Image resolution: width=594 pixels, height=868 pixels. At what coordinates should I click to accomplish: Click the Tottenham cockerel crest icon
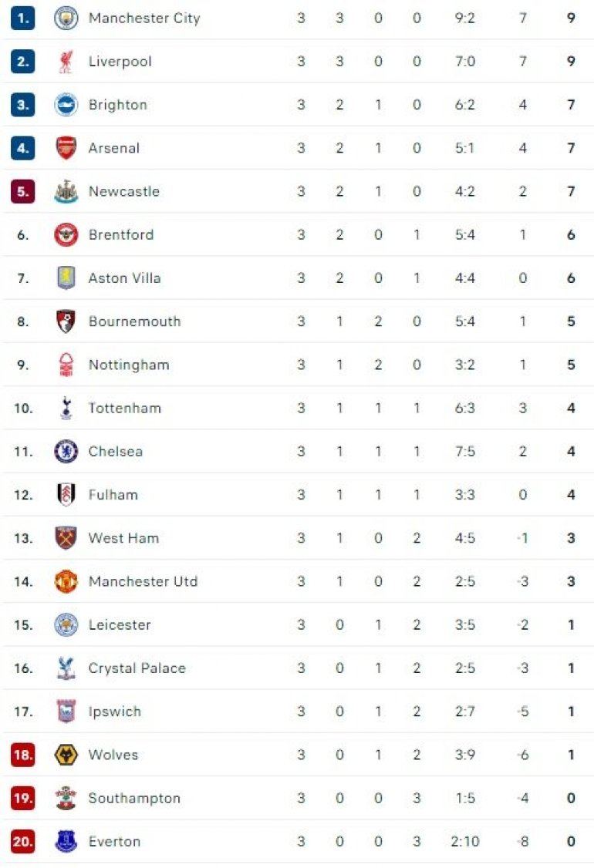[66, 409]
